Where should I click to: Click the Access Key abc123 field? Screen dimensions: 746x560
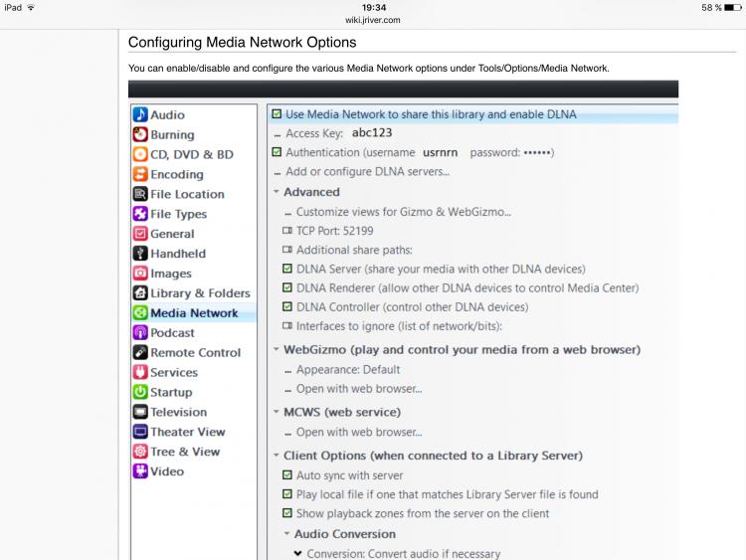coord(372,132)
